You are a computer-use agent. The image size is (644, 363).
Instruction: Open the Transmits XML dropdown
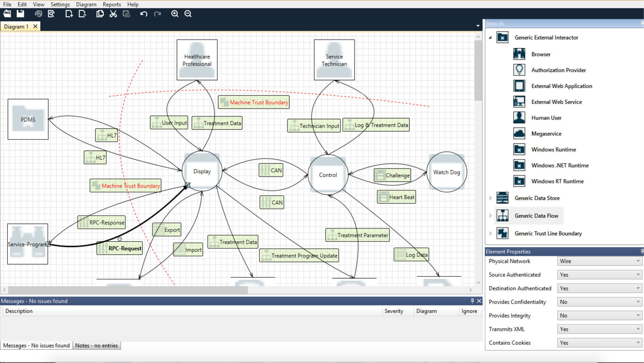click(600, 329)
